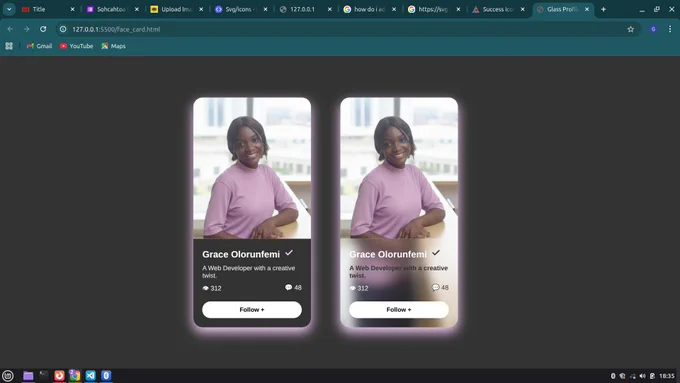Image resolution: width=680 pixels, height=383 pixels.
Task: Open a new browser tab
Action: [x=603, y=9]
